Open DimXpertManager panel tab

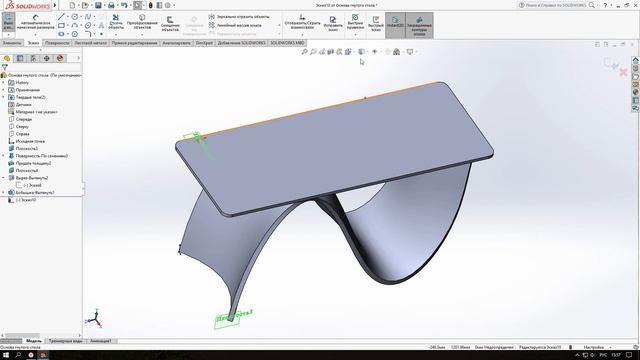[x=47, y=58]
